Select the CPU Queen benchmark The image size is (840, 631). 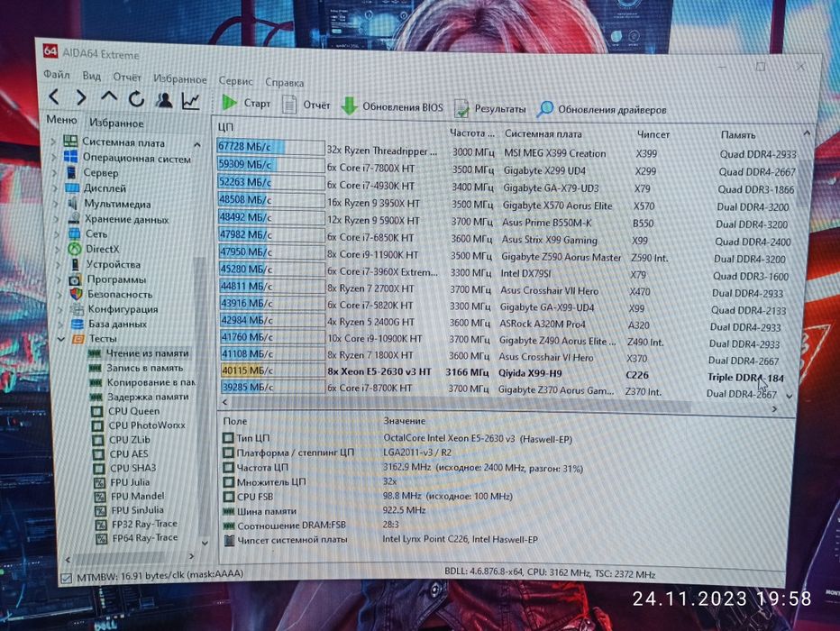126,411
